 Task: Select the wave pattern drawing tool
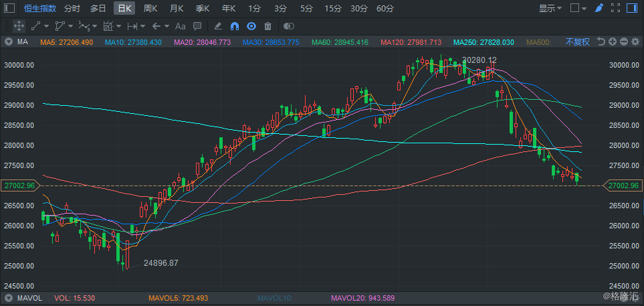coord(84,26)
